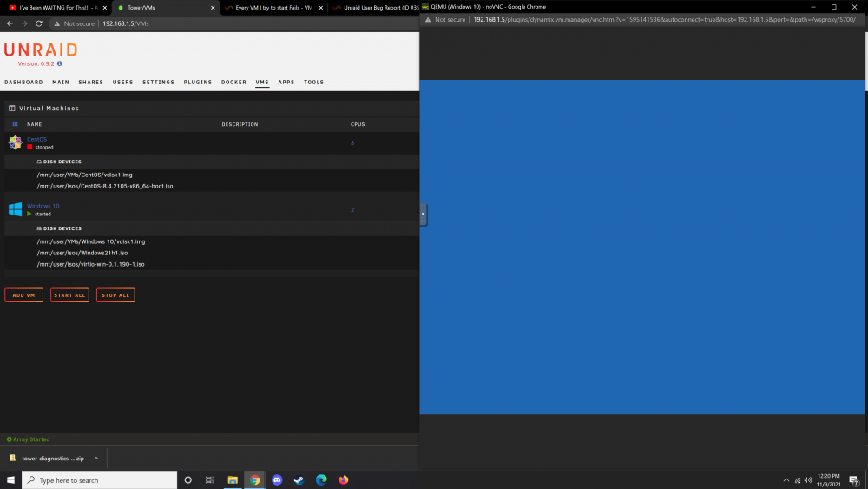The width and height of the screenshot is (868, 489).
Task: Click the Start All button
Action: pyautogui.click(x=69, y=295)
